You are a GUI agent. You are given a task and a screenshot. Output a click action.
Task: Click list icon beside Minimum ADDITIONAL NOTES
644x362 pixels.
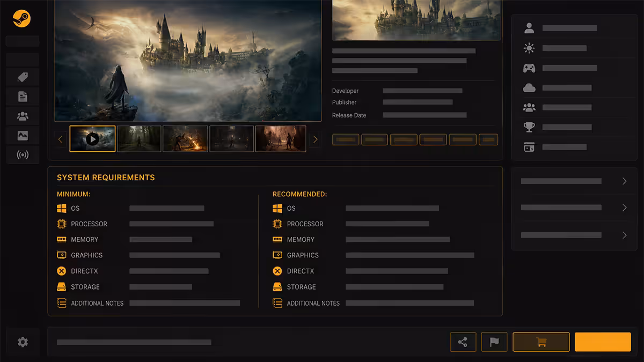tap(61, 303)
